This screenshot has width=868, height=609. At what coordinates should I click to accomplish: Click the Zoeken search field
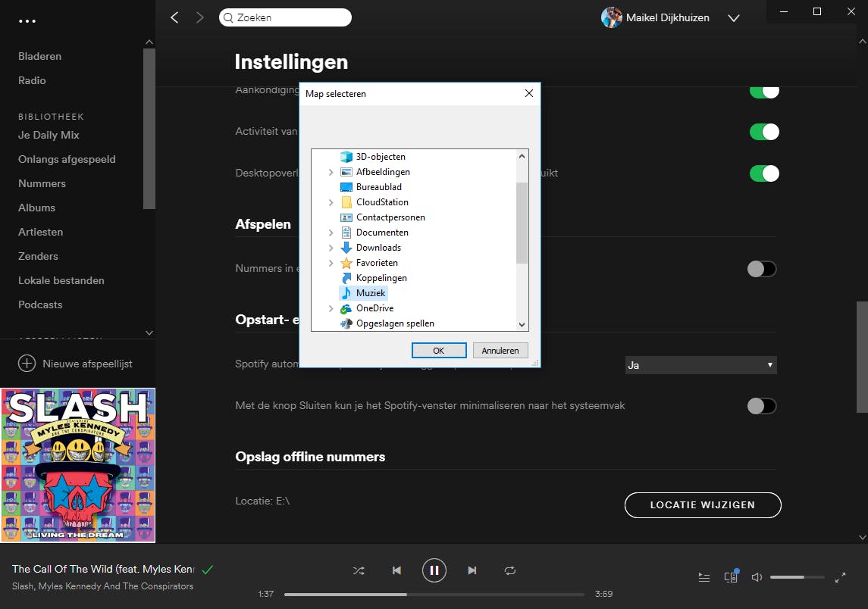pos(285,17)
